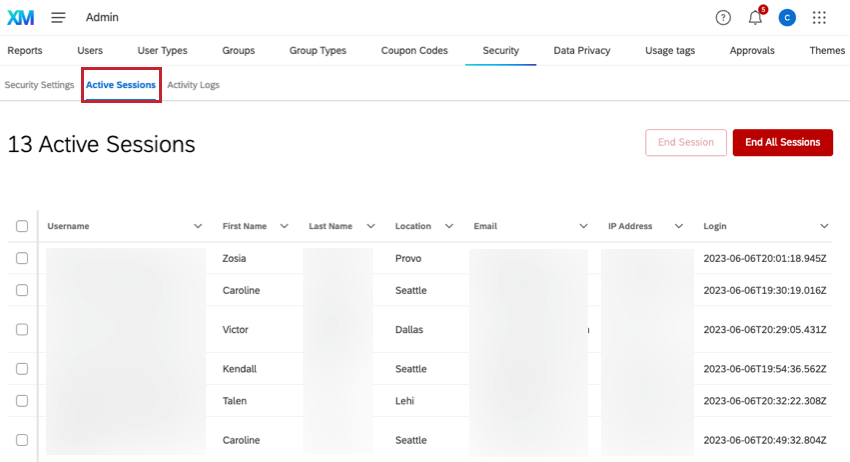Open the Location column dropdown arrow

coord(449,226)
